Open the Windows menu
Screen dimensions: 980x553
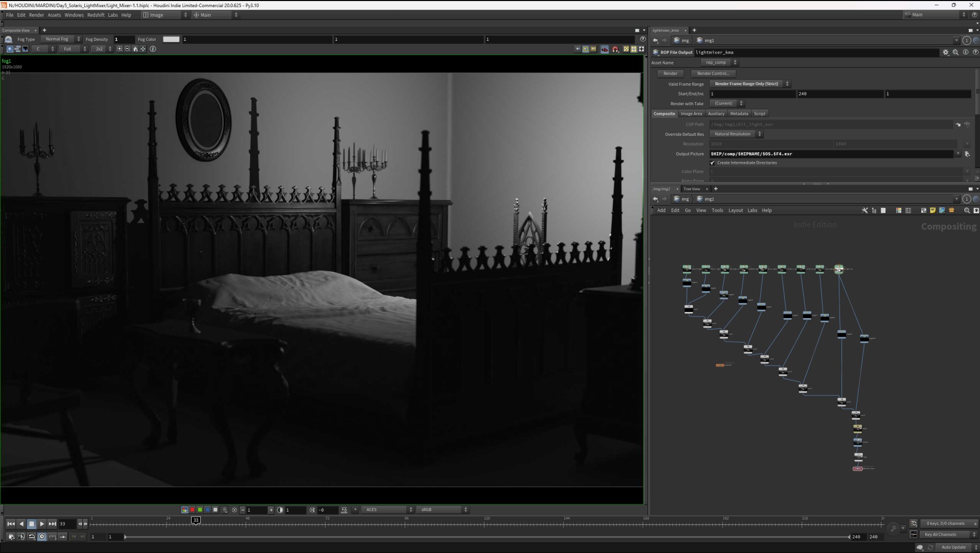74,15
